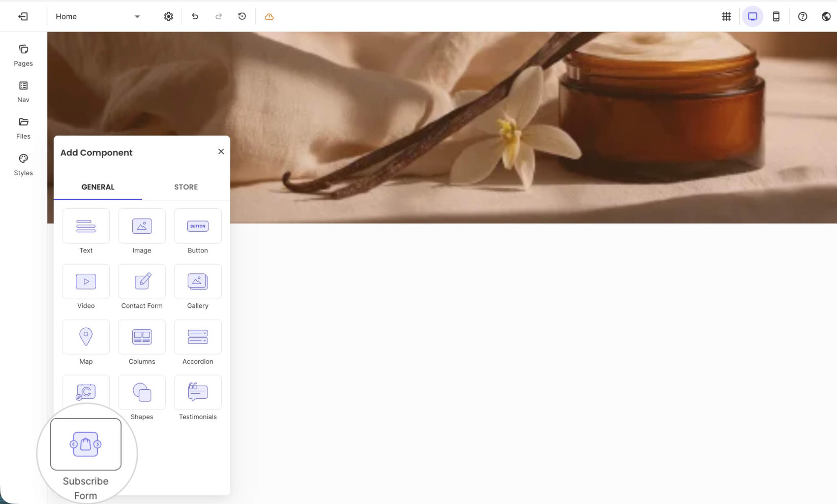Select the hero jar image on canvas
This screenshot has height=504, width=837.
pos(442,128)
